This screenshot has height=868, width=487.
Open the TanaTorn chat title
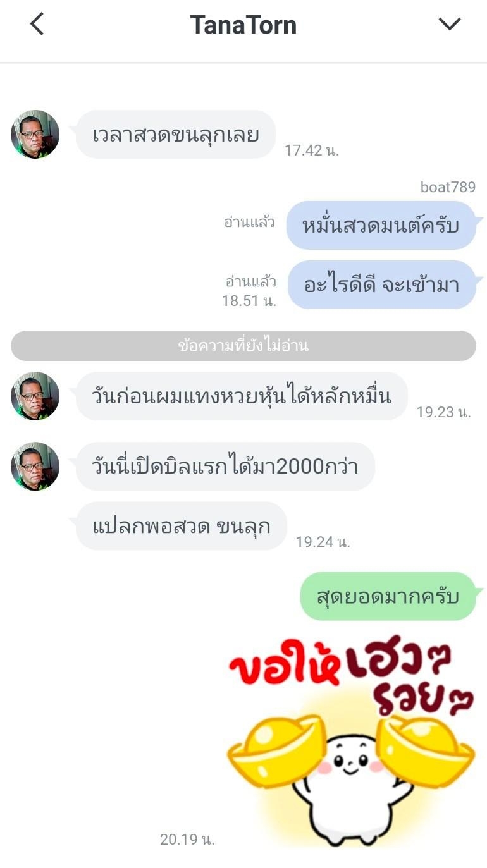(244, 25)
